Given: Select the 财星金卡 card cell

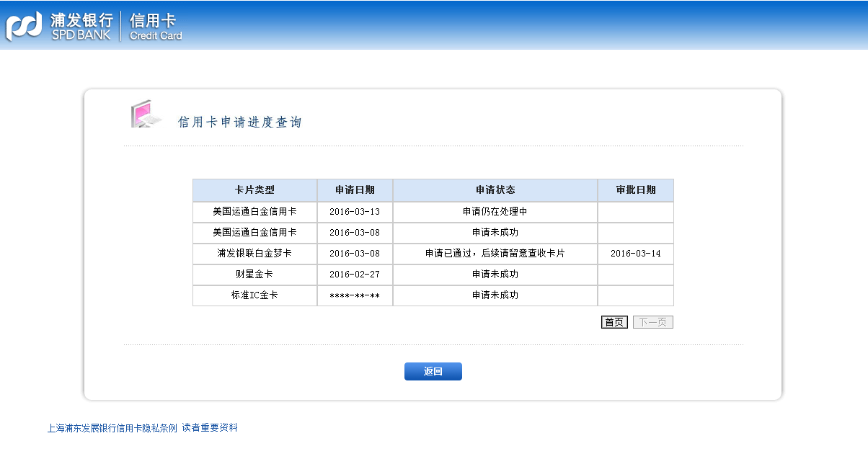Looking at the screenshot, I should click(254, 275).
